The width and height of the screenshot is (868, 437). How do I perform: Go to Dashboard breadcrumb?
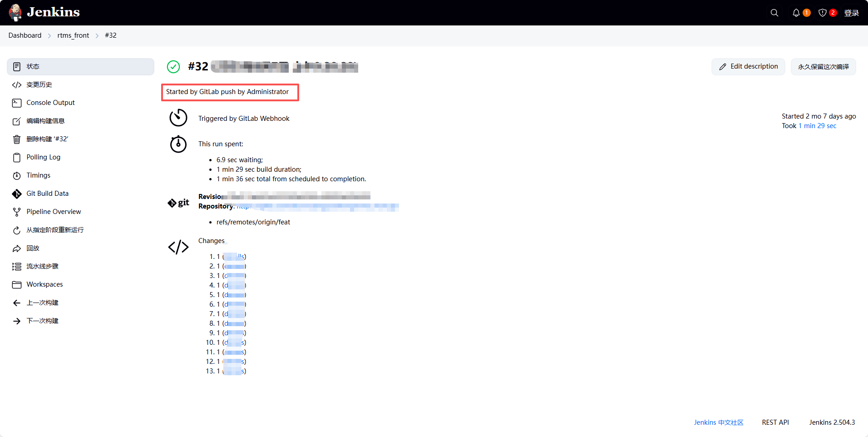(25, 35)
